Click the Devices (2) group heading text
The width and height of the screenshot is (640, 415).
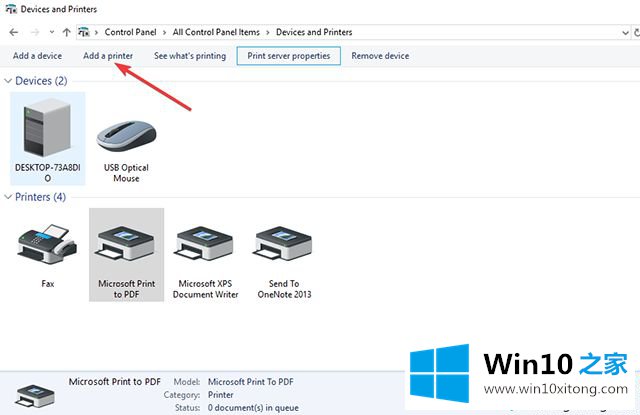[x=41, y=81]
